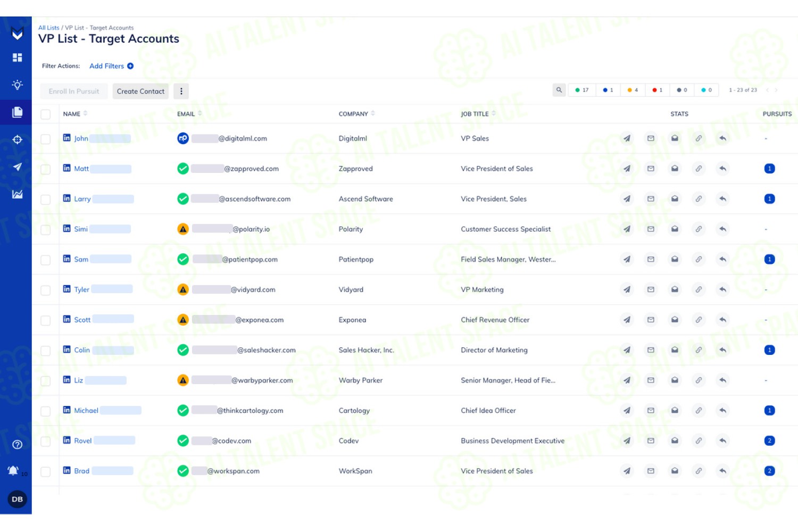This screenshot has width=798, height=532.
Task: Open the notifications bell icon
Action: pos(13,470)
